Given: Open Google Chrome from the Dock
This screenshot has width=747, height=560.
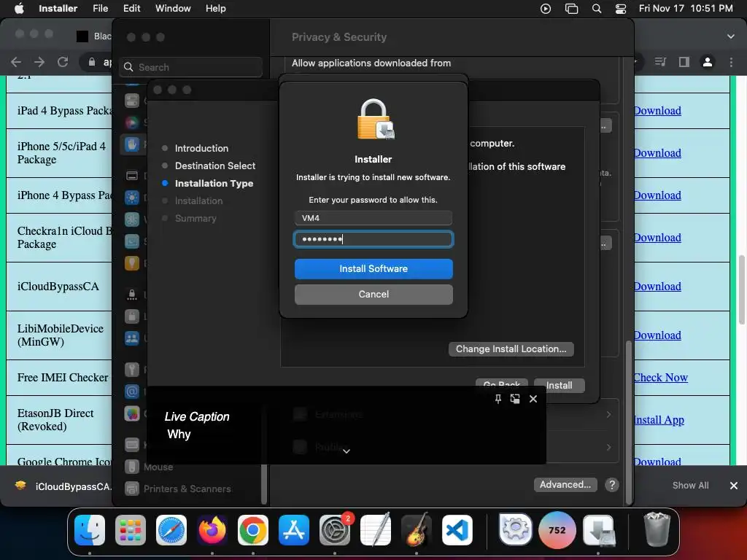Looking at the screenshot, I should click(x=253, y=530).
